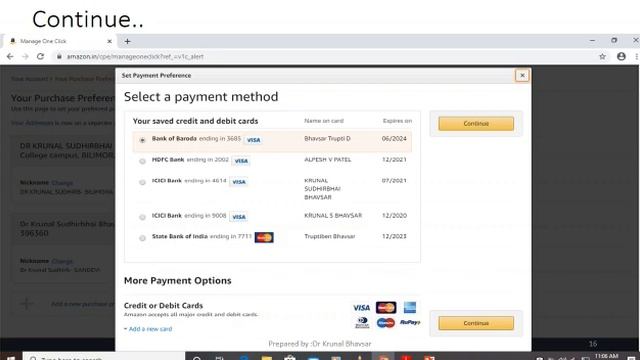Click the browser forward arrow
This screenshot has width=640, height=360.
[25, 56]
